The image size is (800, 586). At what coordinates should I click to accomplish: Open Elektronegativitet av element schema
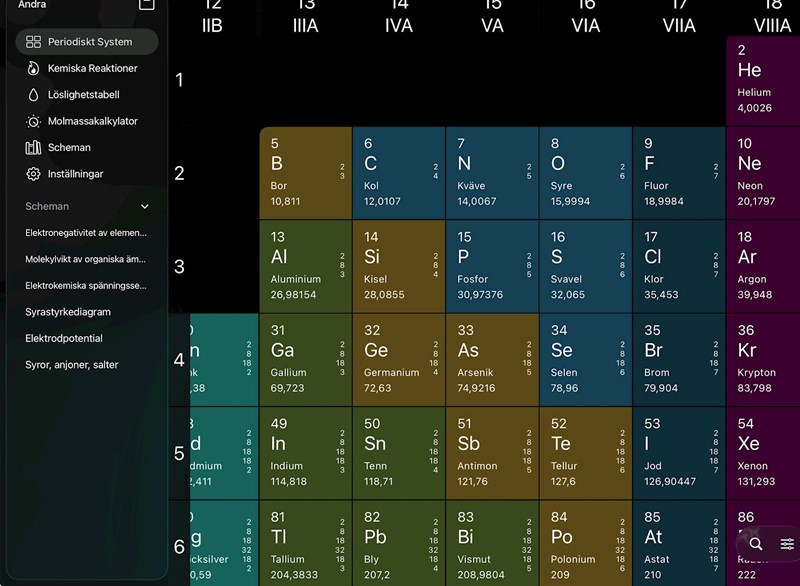(86, 233)
